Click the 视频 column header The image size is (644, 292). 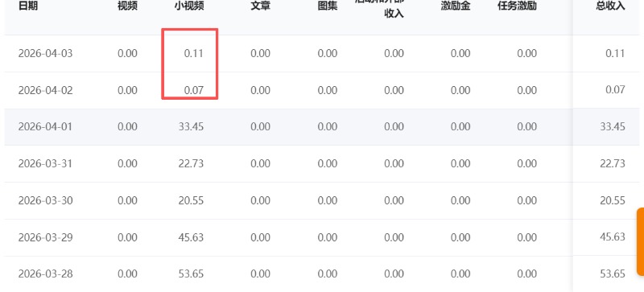point(127,6)
